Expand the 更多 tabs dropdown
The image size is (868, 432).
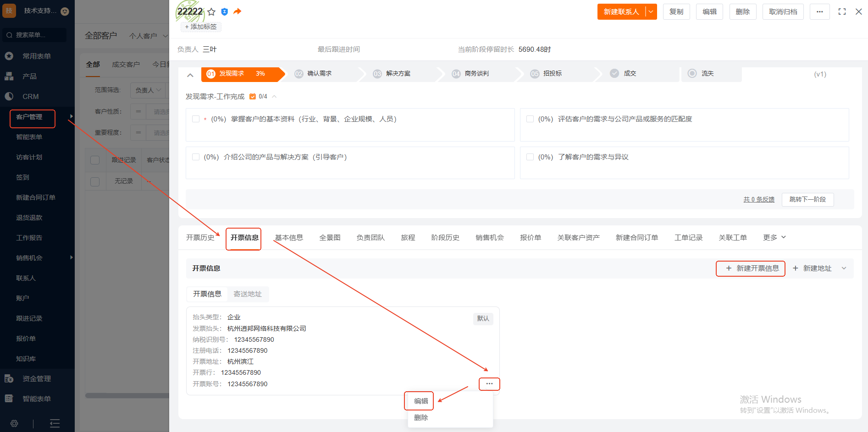coord(774,237)
